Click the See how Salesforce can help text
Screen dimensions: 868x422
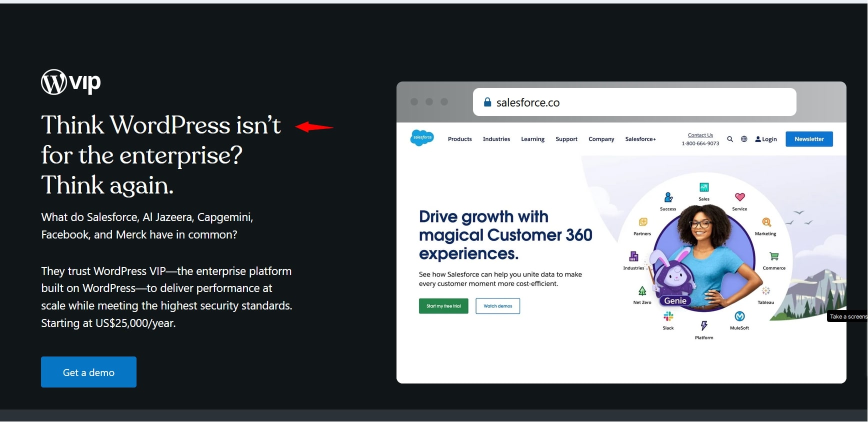pyautogui.click(x=500, y=279)
